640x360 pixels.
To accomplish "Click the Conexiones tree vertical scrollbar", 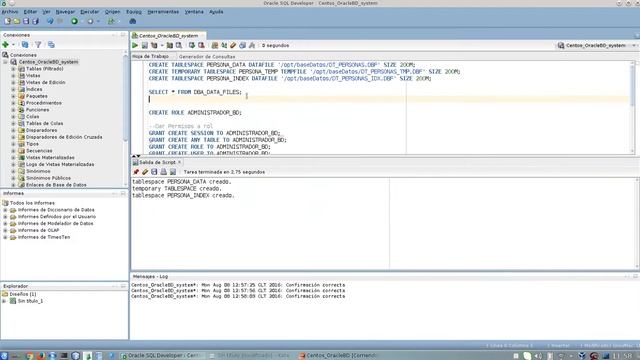I will [125, 118].
